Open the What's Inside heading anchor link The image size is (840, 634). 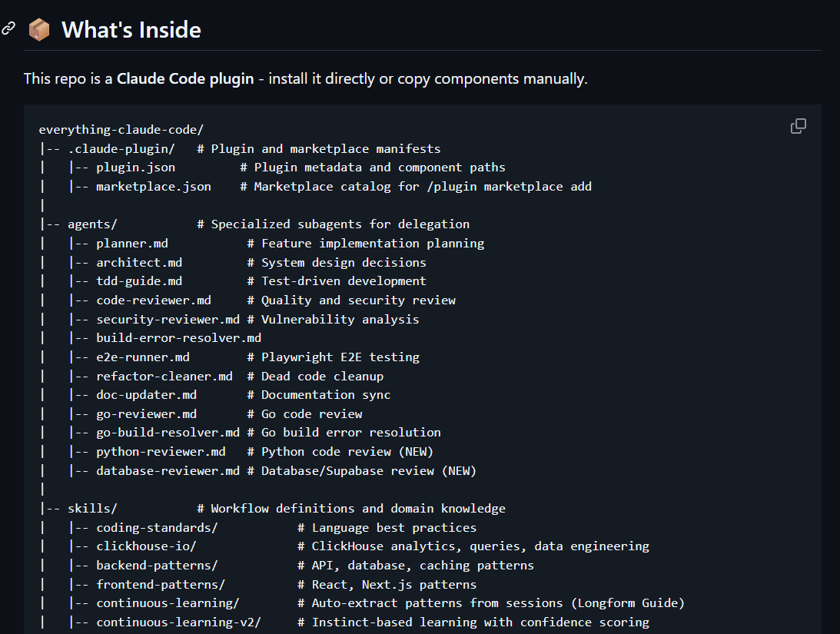8,29
